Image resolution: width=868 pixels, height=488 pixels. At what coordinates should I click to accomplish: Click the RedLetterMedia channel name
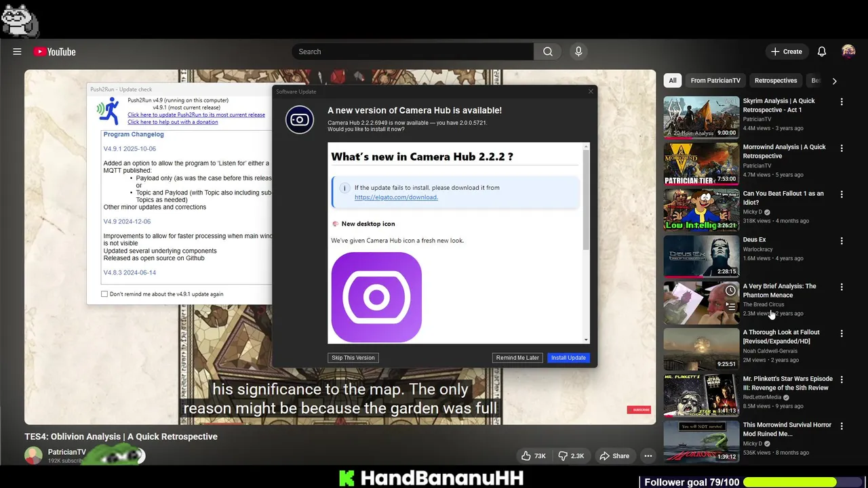click(x=762, y=397)
